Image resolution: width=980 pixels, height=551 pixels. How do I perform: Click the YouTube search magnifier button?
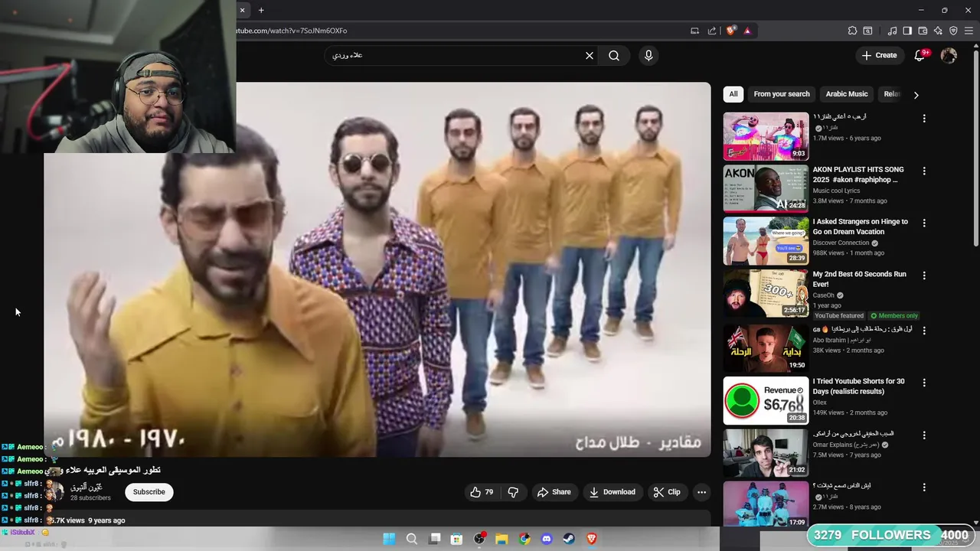614,55
